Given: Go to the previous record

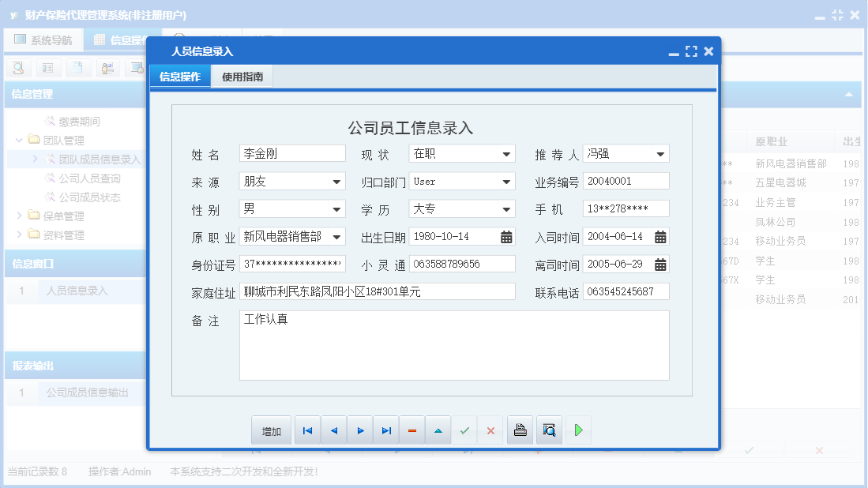Looking at the screenshot, I should tap(333, 430).
